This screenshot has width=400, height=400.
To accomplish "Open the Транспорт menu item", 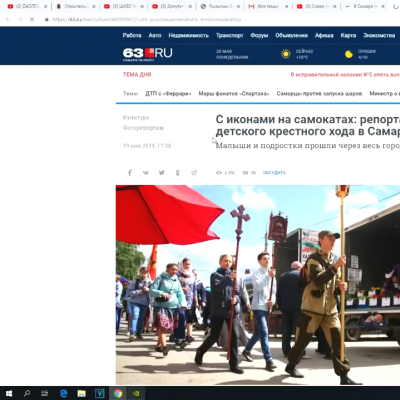I will (x=229, y=35).
